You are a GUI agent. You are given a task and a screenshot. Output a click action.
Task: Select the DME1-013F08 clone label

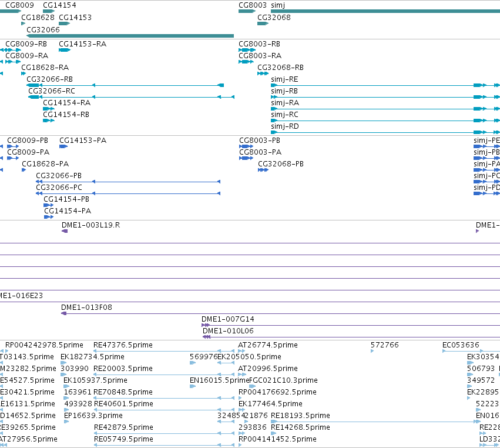pyautogui.click(x=86, y=307)
